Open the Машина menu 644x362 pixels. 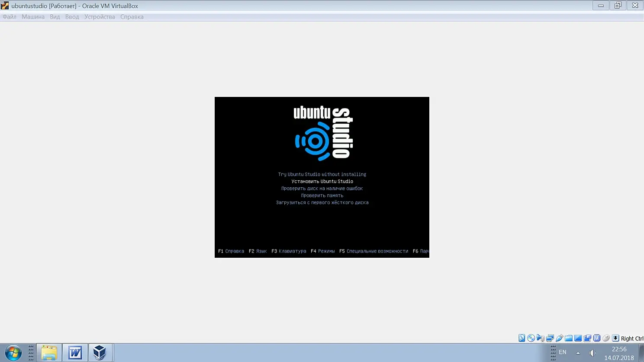point(33,17)
